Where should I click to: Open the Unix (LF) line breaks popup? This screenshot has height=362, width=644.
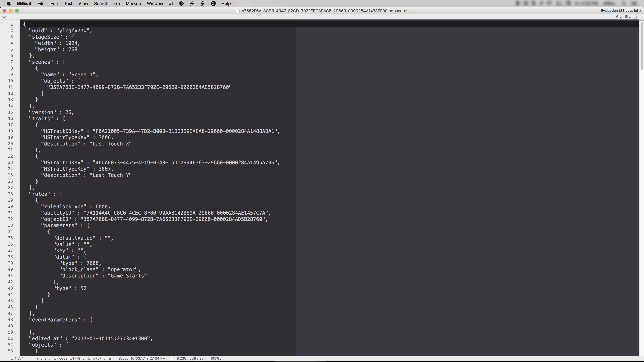[96, 359]
